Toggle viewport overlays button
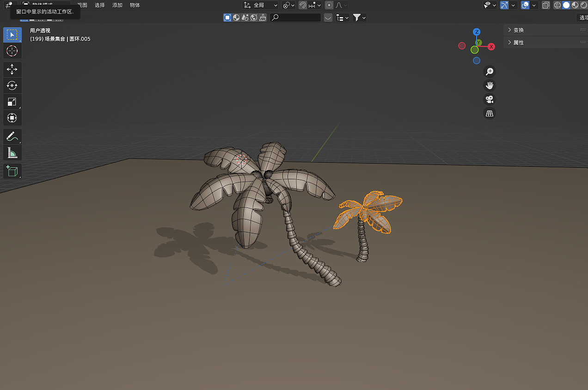Screen dimensions: 588x390 tap(525, 5)
